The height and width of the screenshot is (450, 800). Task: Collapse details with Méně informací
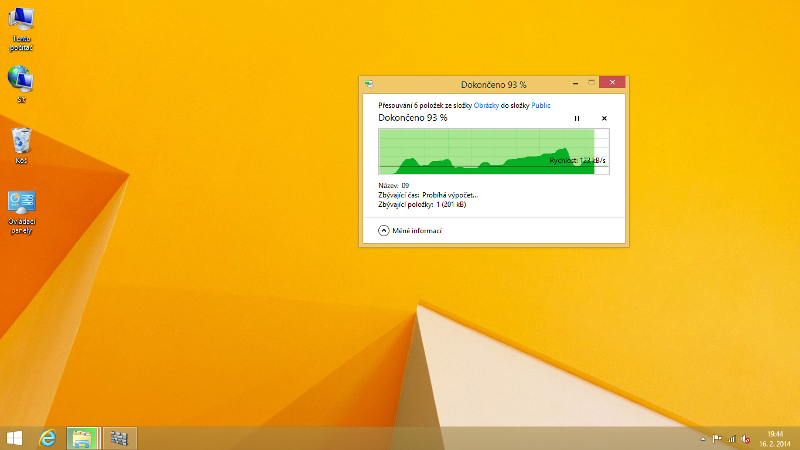coord(410,231)
